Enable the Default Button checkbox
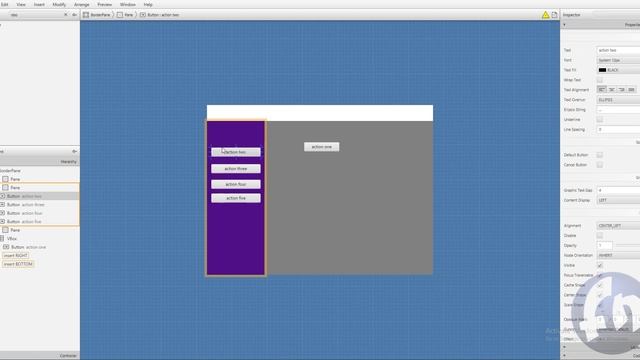Image resolution: width=640 pixels, height=360 pixels. click(600, 155)
